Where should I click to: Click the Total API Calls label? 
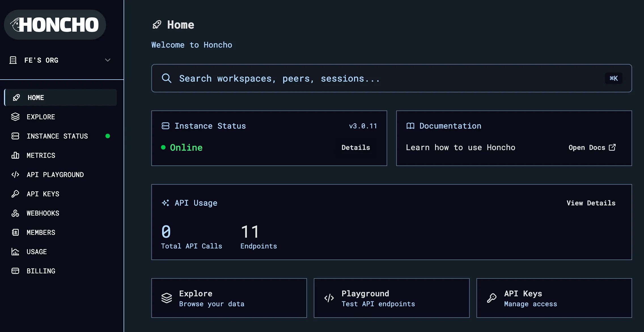pos(192,246)
